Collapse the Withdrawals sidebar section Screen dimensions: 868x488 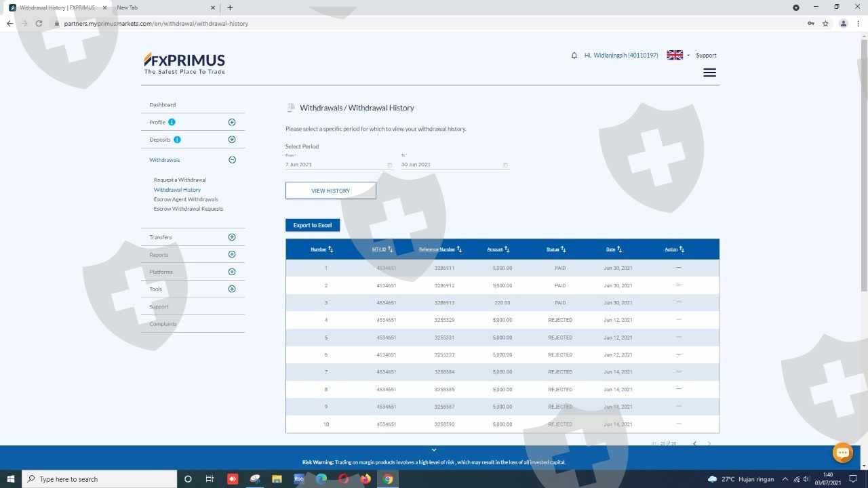click(x=232, y=160)
